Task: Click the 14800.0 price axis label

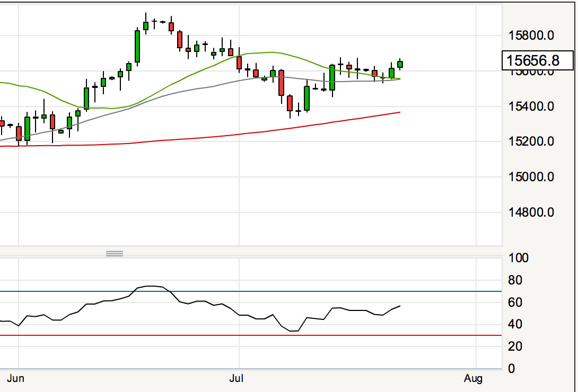Action: coord(531,212)
